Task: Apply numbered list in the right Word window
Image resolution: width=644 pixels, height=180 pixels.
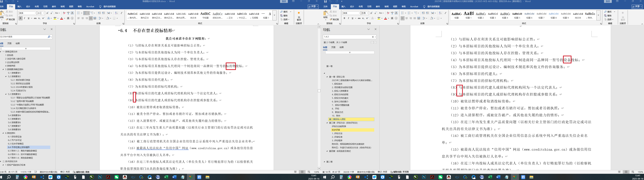Action: [409, 13]
